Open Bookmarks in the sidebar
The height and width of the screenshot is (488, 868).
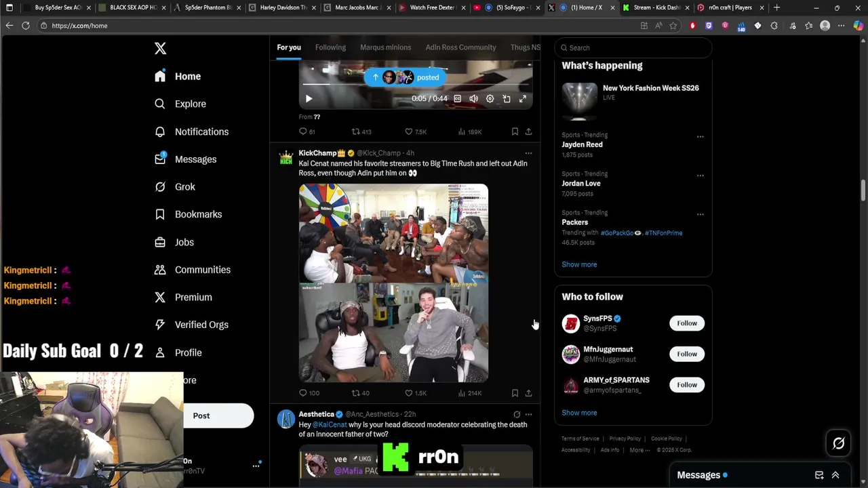pyautogui.click(x=189, y=214)
